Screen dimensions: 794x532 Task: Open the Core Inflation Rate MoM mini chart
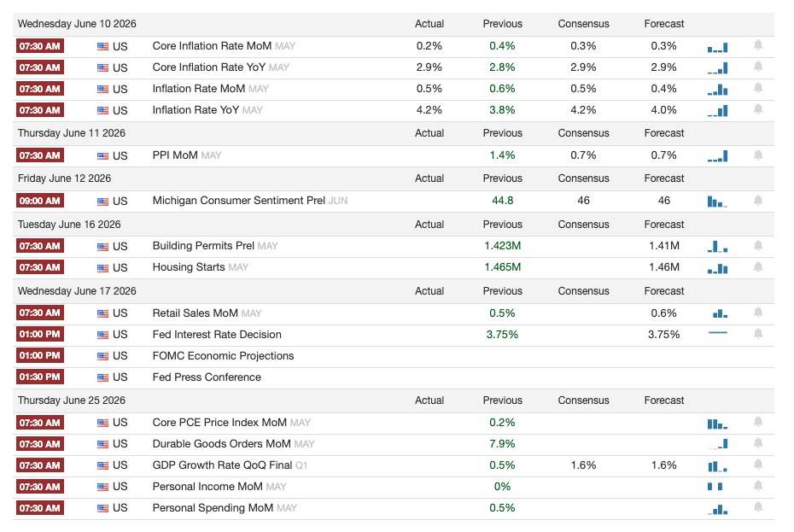[x=717, y=48]
